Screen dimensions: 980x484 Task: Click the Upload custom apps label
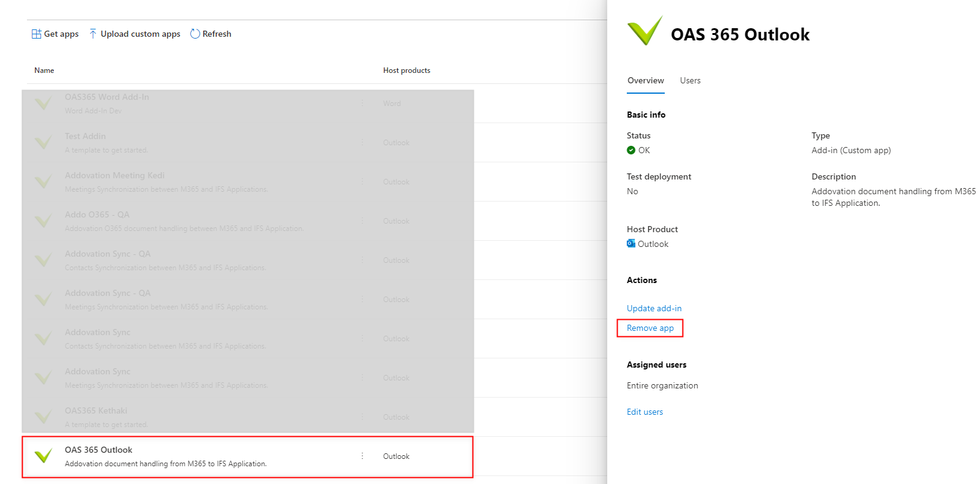click(141, 34)
